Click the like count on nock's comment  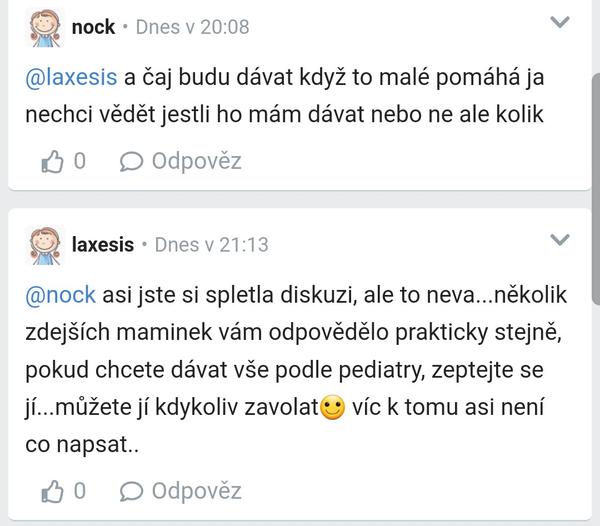pyautogui.click(x=80, y=160)
